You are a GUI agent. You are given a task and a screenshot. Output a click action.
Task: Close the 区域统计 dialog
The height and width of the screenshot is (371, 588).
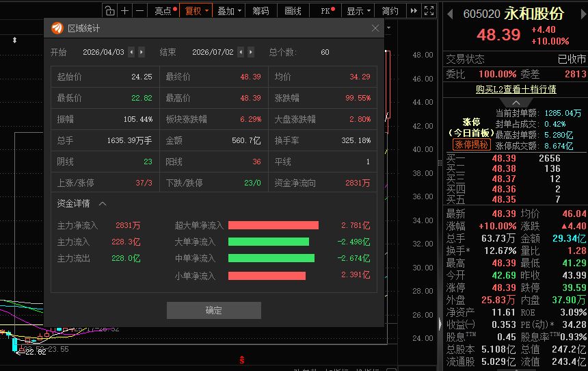tap(375, 28)
